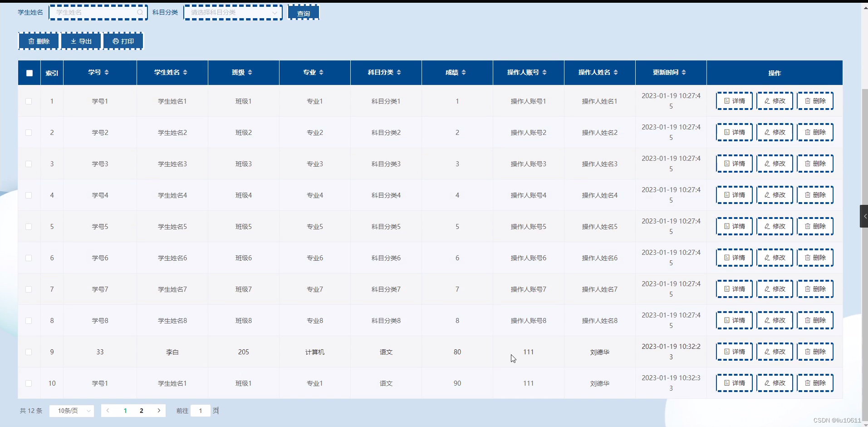
Task: Click 修改 for 李白 row
Action: [x=775, y=352]
